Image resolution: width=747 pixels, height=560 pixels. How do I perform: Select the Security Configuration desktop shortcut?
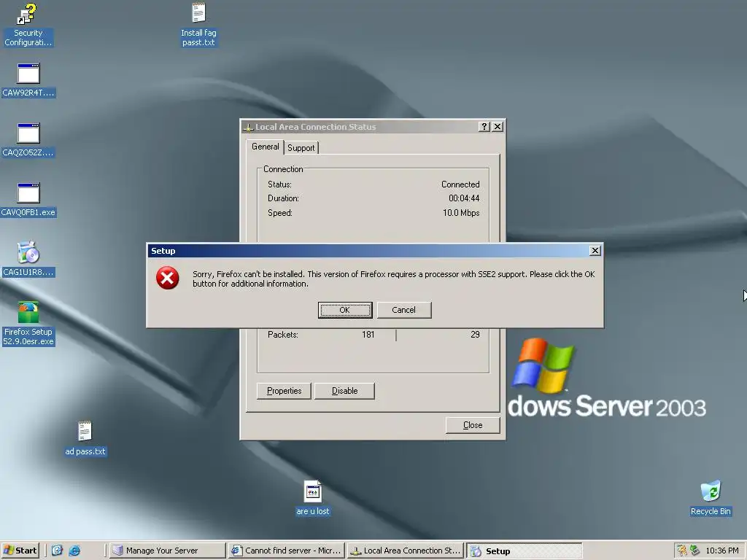click(28, 25)
